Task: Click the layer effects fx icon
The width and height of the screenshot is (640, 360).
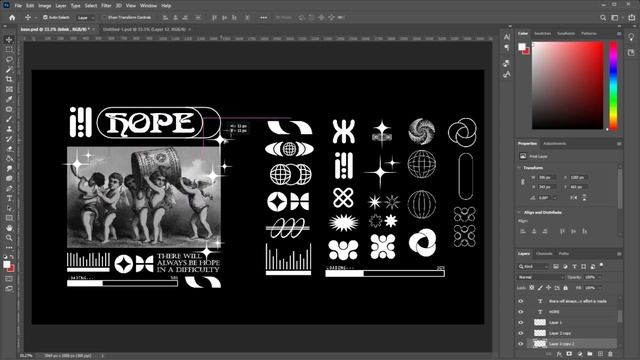Action: [x=559, y=354]
